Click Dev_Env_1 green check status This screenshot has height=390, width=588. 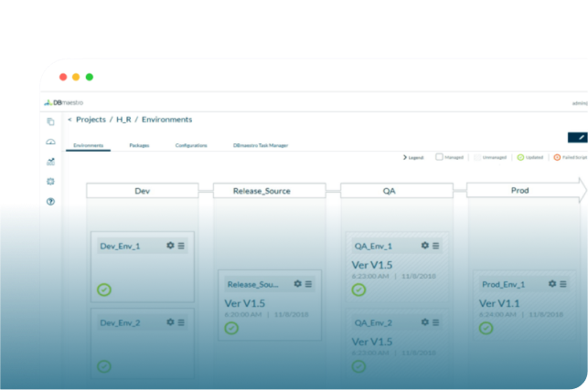tap(104, 290)
